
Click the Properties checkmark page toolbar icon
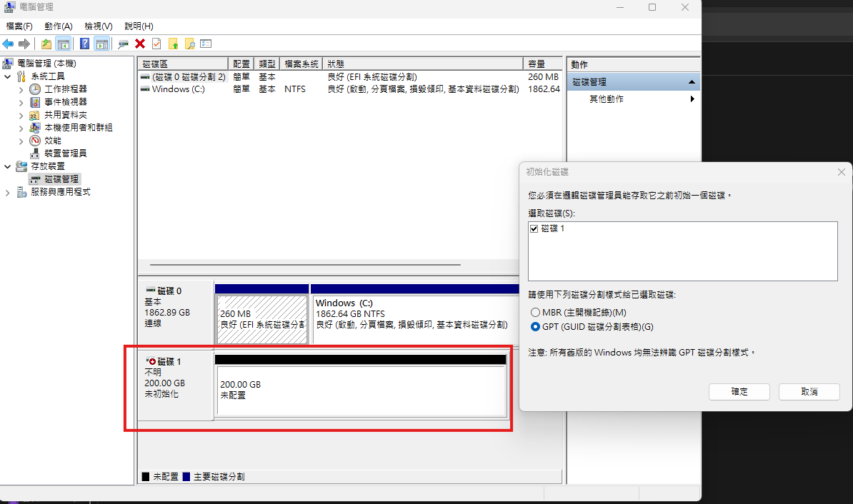click(x=156, y=44)
